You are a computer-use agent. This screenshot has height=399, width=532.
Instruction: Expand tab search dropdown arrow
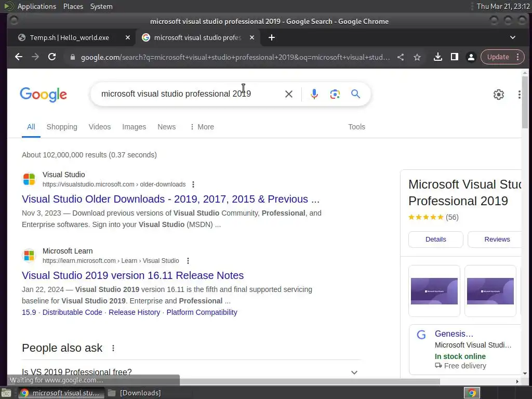tap(513, 37)
